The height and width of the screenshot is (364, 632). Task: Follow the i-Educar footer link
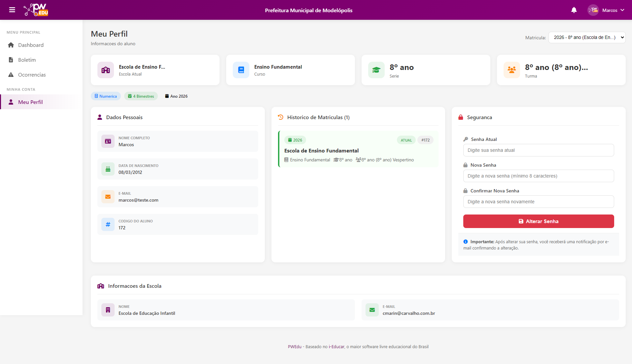point(336,347)
